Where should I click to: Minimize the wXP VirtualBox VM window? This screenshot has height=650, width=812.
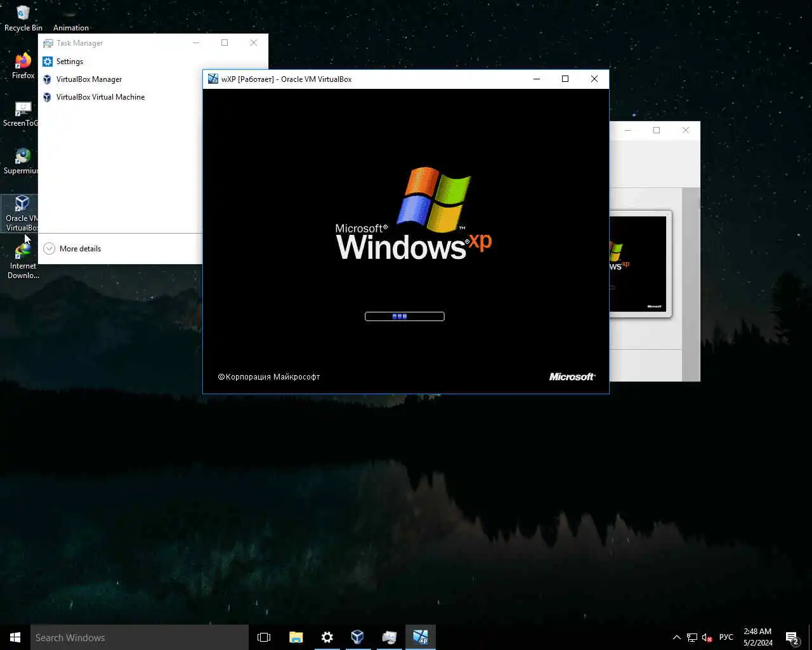[537, 79]
